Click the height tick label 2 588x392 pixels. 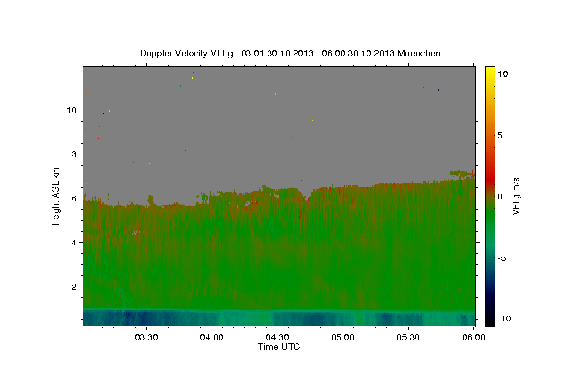pyautogui.click(x=74, y=287)
